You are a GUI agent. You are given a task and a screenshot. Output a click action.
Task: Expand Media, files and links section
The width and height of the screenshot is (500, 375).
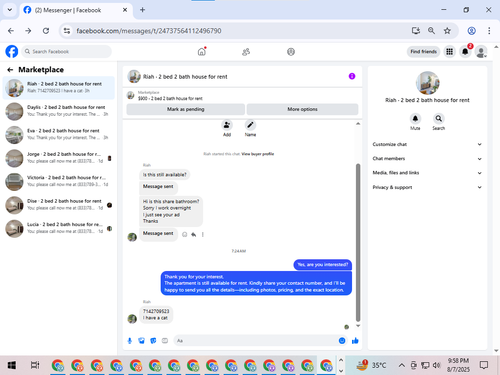427,173
